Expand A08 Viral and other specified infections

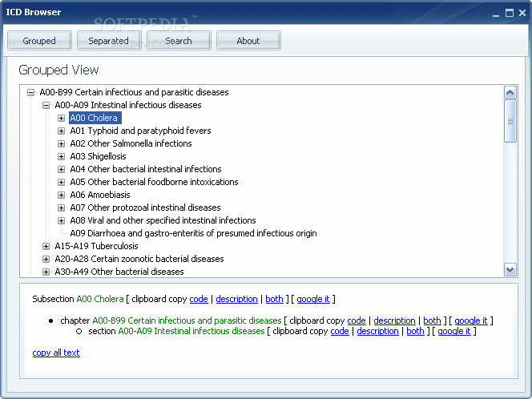(61, 220)
